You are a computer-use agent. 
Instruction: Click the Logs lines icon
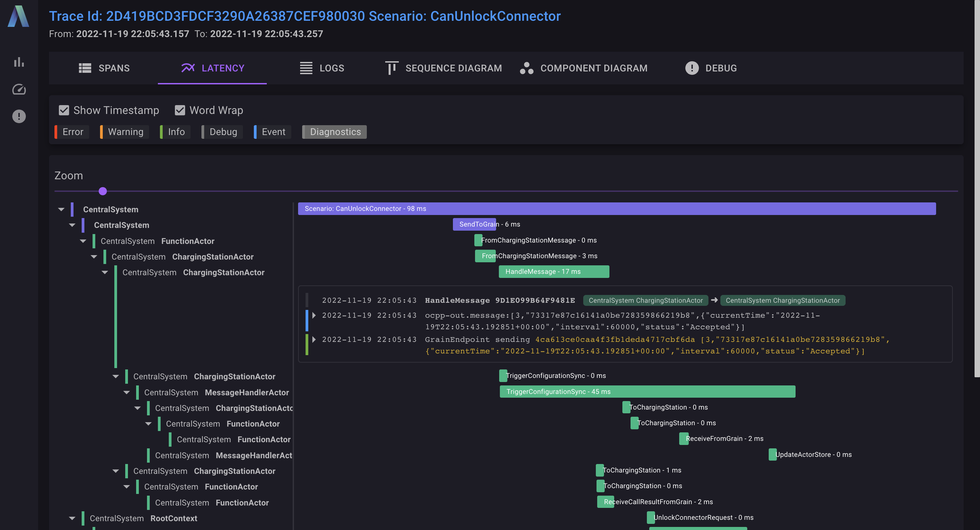tap(306, 68)
